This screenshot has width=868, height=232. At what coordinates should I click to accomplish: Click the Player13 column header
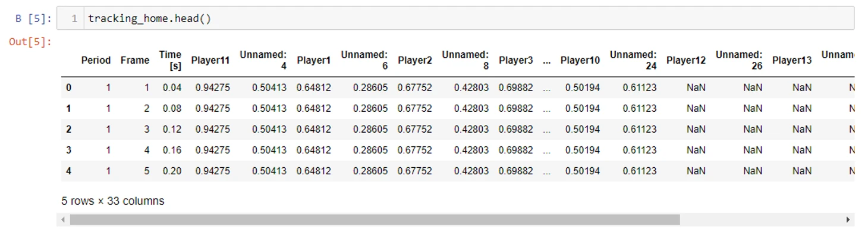[792, 60]
